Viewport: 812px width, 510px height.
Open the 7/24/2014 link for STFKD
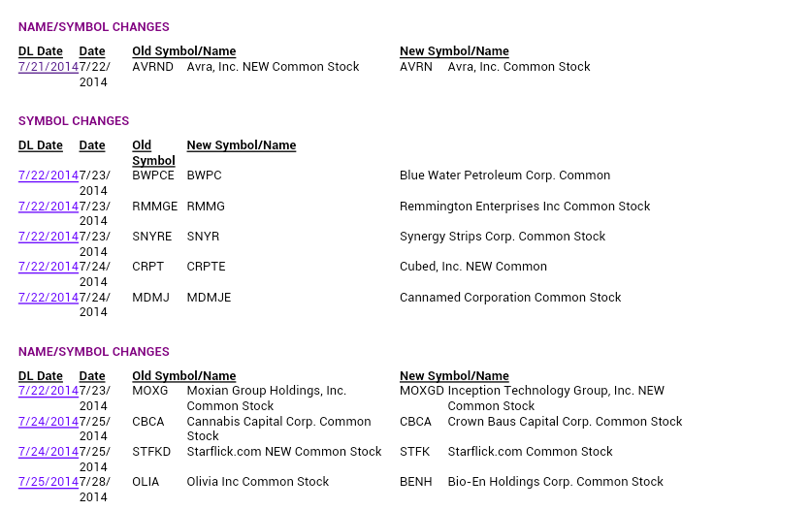tap(49, 452)
